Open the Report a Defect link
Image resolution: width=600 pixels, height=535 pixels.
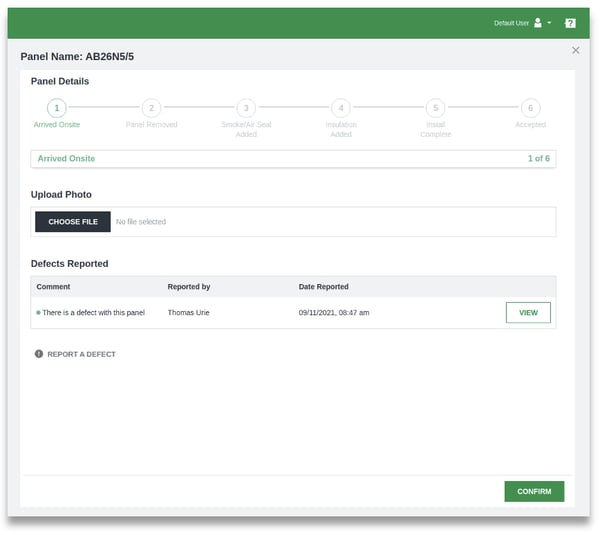point(81,354)
